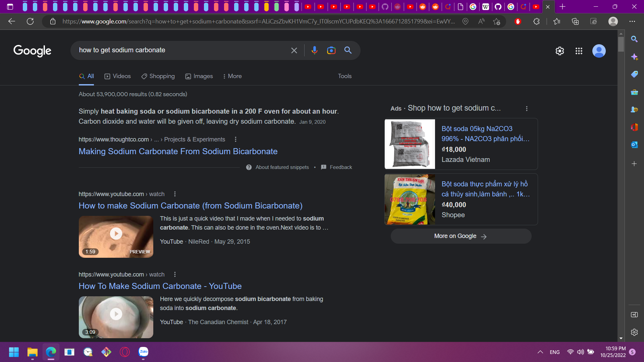Open the three-dot menu for the ThoughtCo result

[x=235, y=139]
